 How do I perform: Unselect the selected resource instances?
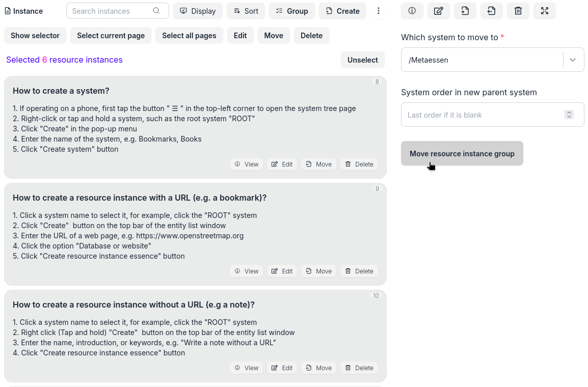click(362, 60)
